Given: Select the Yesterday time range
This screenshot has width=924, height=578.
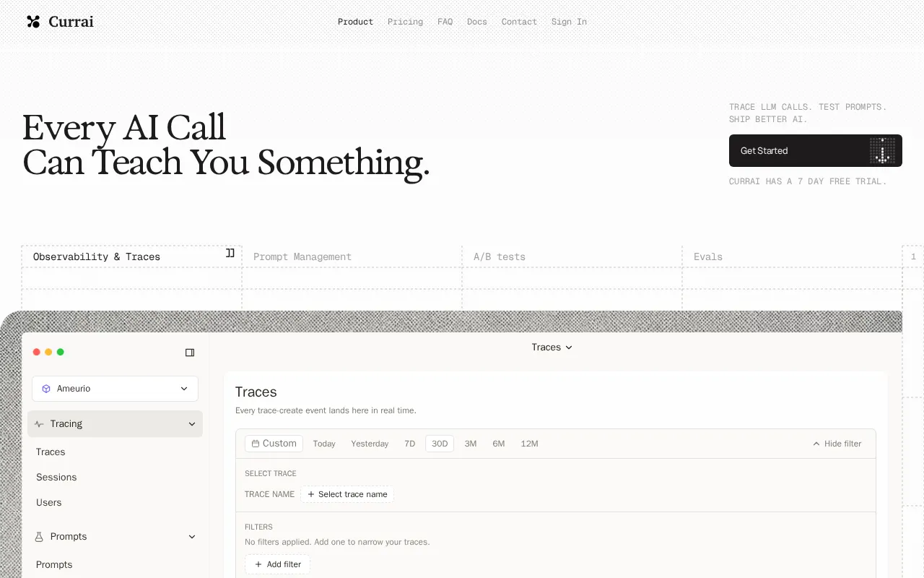Looking at the screenshot, I should pos(370,444).
